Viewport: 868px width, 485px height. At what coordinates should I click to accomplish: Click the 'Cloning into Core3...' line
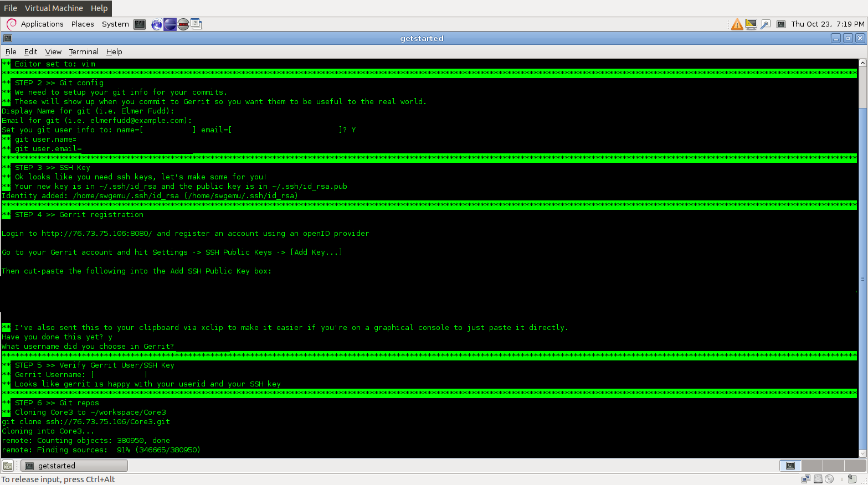click(x=48, y=431)
